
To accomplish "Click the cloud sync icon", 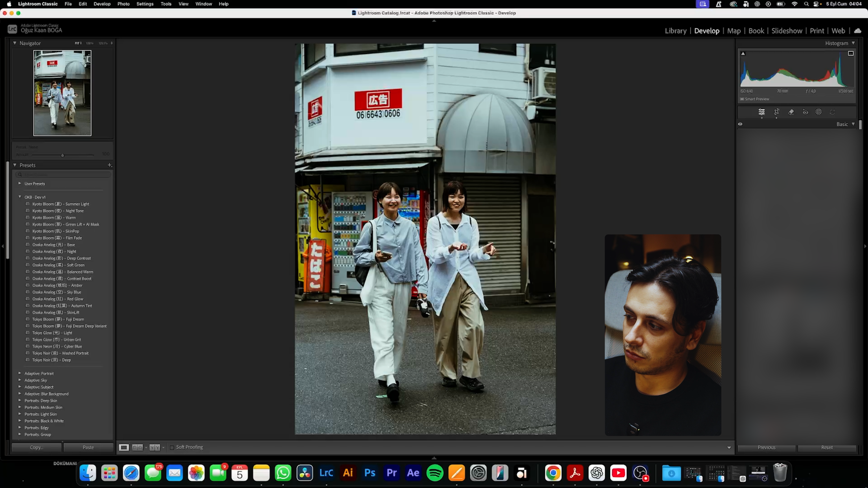I will pyautogui.click(x=857, y=31).
